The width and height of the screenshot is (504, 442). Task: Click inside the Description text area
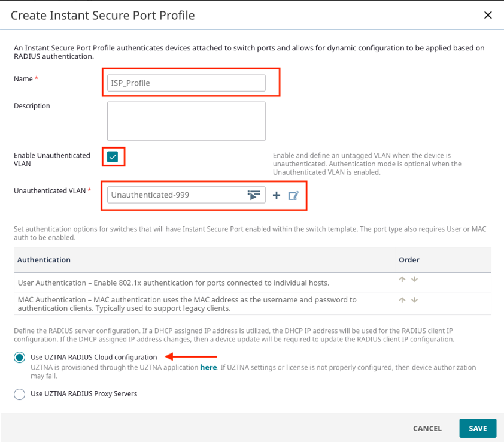(x=186, y=120)
